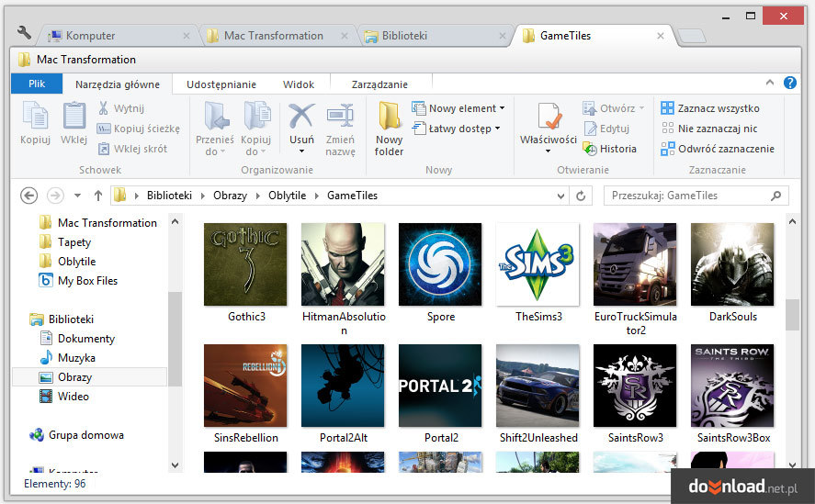Click the Usuń delete X icon
The height and width of the screenshot is (504, 815).
click(x=301, y=116)
